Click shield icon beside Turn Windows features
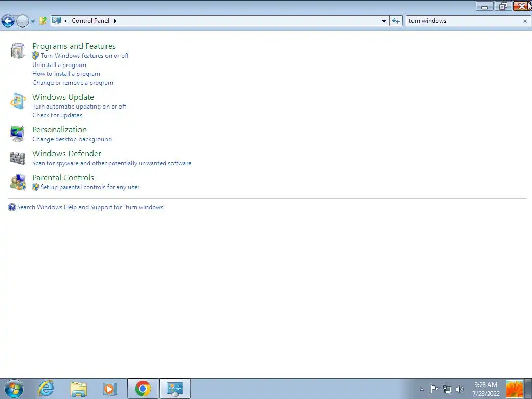532x399 pixels. (35, 56)
